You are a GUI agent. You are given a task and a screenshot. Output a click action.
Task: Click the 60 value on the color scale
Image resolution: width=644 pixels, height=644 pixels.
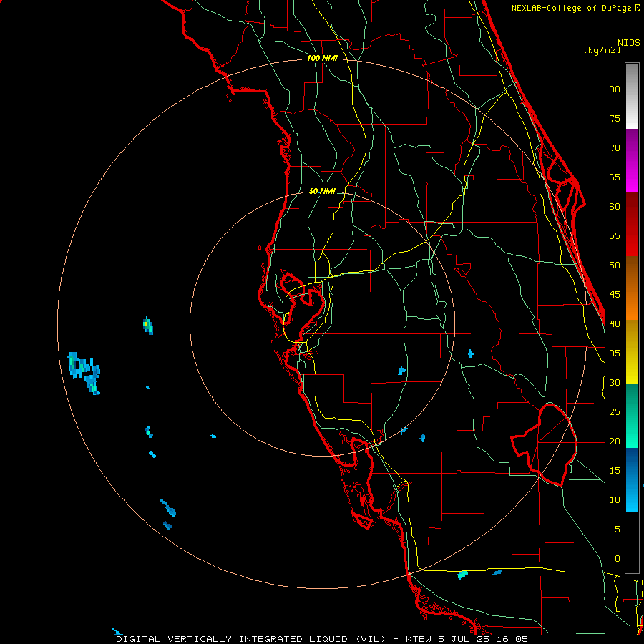click(x=615, y=207)
